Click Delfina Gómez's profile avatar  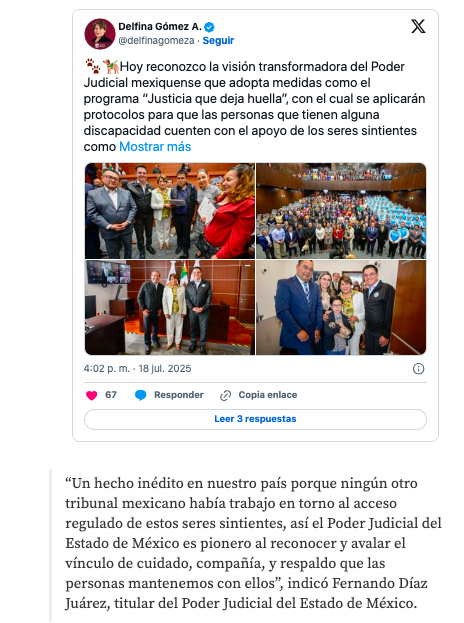pyautogui.click(x=99, y=34)
